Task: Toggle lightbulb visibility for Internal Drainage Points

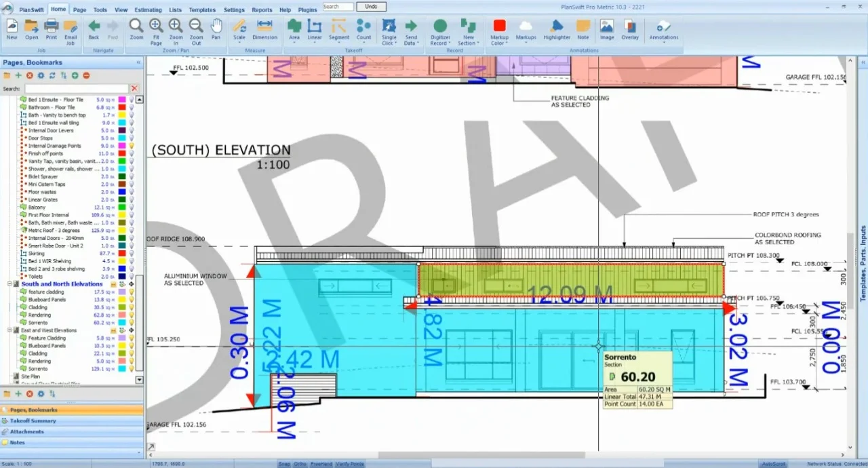Action: [132, 146]
